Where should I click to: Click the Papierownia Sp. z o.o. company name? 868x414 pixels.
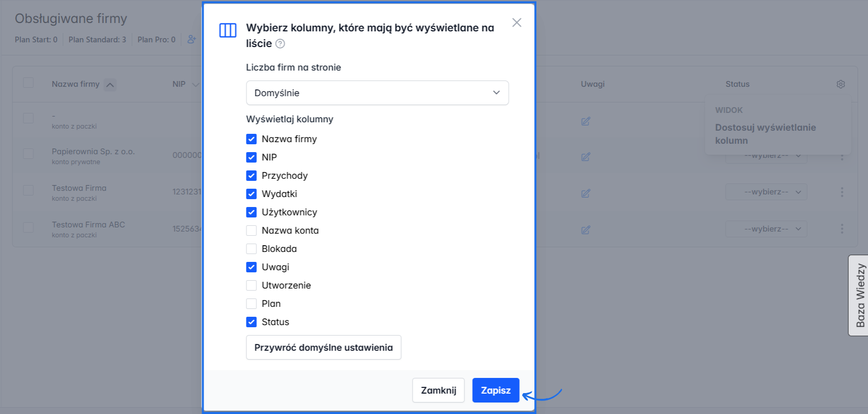(x=93, y=152)
